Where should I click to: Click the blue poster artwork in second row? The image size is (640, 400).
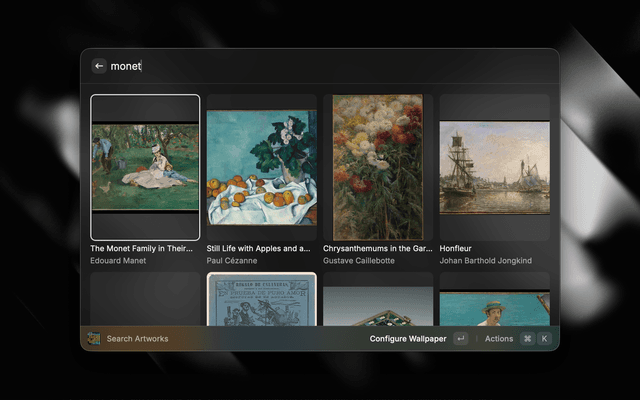[261, 299]
